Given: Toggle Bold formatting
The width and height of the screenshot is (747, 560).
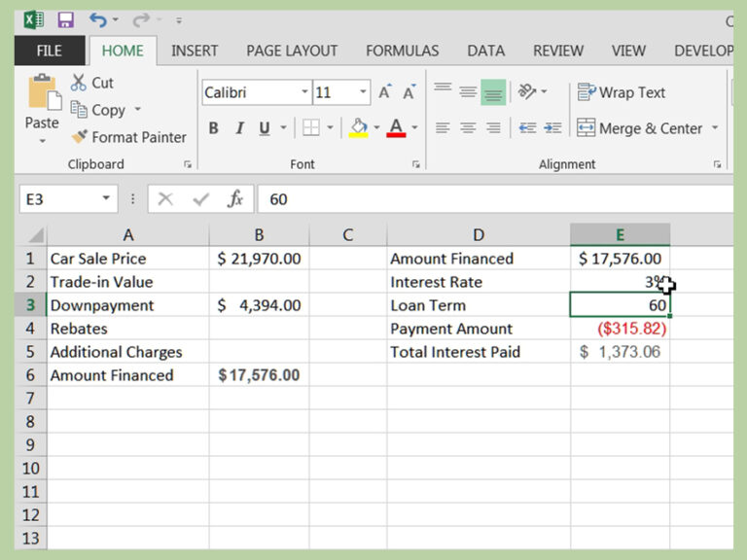Looking at the screenshot, I should [x=213, y=128].
